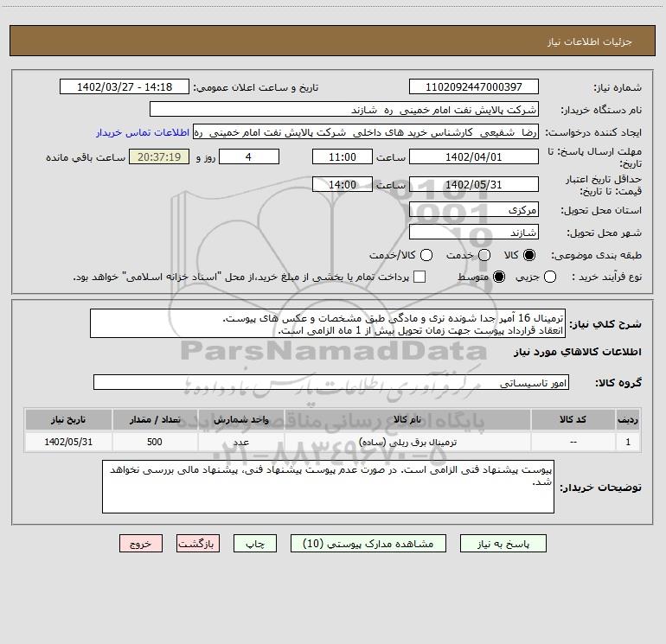Click the ردیف column header

pos(628,419)
